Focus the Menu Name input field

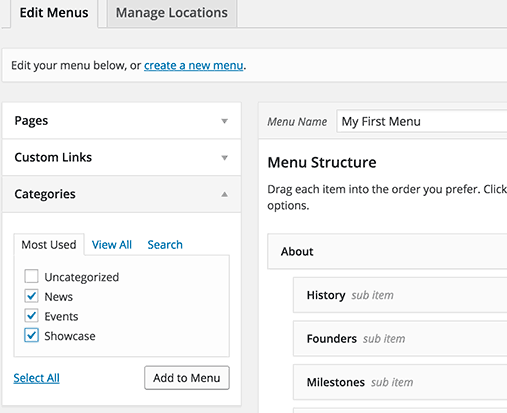422,121
